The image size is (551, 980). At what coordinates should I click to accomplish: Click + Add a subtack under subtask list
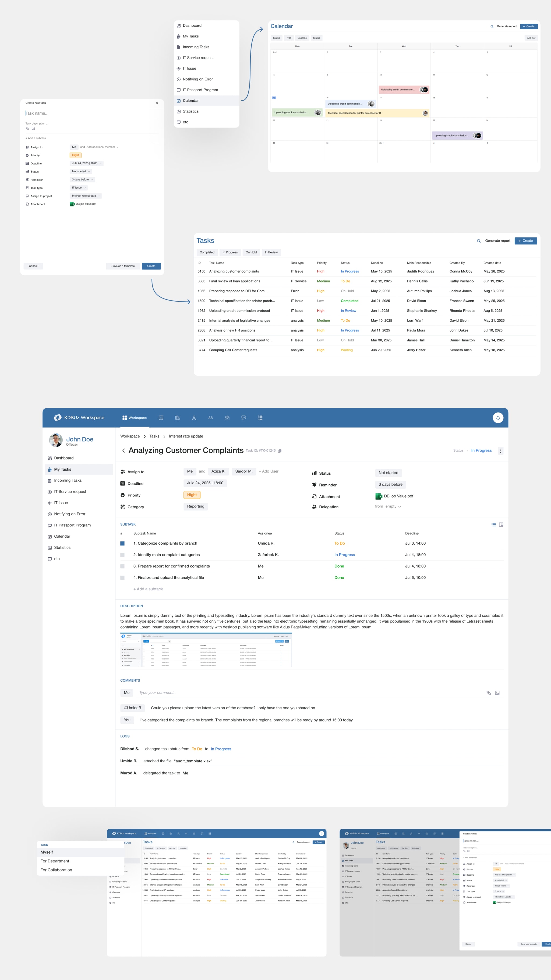(x=148, y=589)
